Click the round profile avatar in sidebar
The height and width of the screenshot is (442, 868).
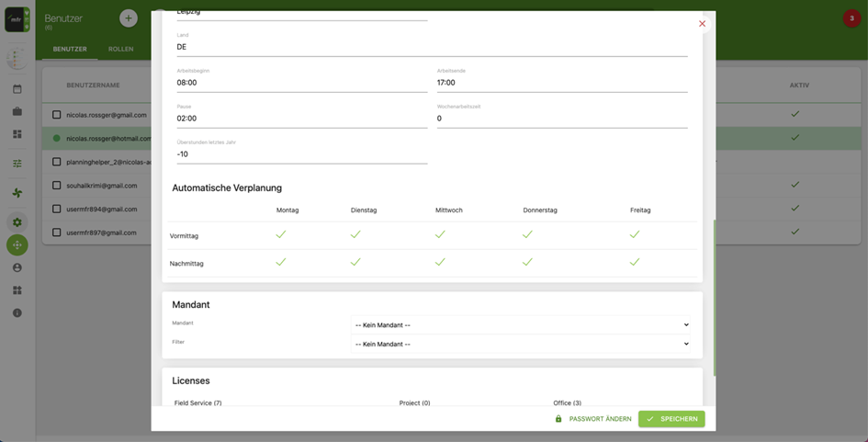tap(17, 58)
